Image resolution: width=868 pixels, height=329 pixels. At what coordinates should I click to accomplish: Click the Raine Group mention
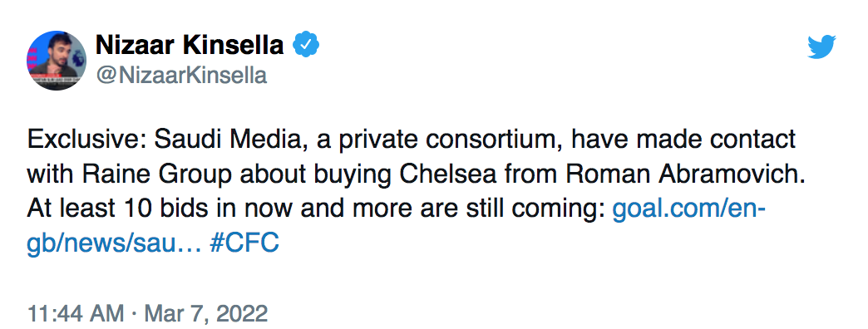coord(156,174)
